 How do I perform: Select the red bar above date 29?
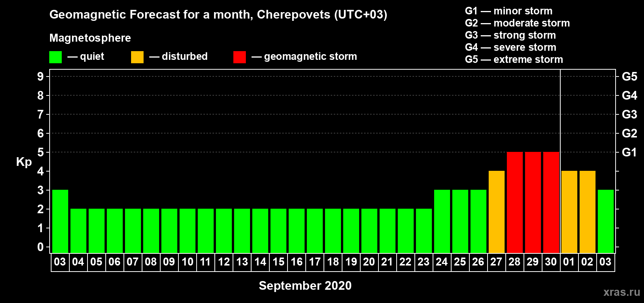click(533, 202)
